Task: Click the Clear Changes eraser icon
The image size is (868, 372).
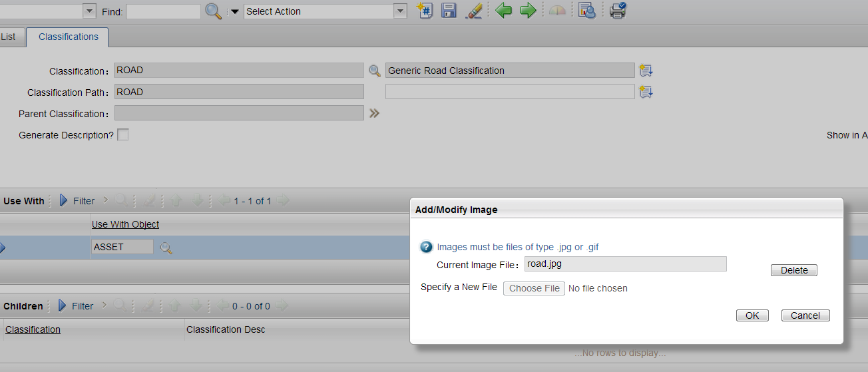Action: (x=473, y=11)
